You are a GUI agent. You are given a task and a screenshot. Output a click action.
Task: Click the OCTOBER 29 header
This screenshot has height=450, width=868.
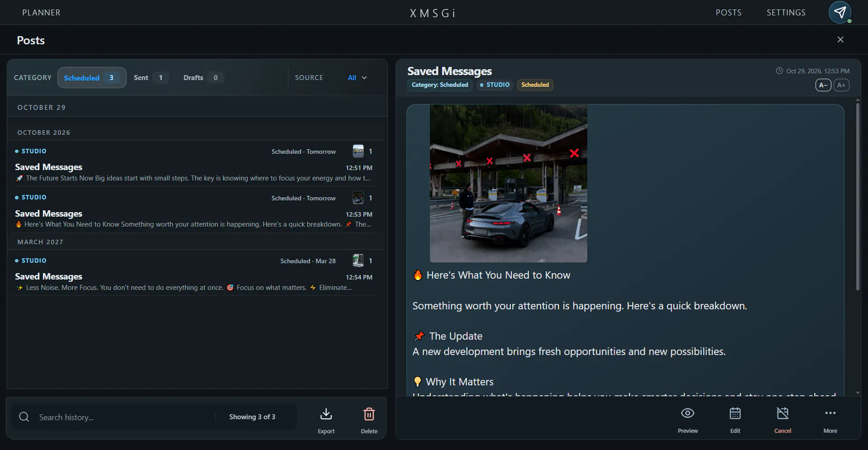point(42,108)
